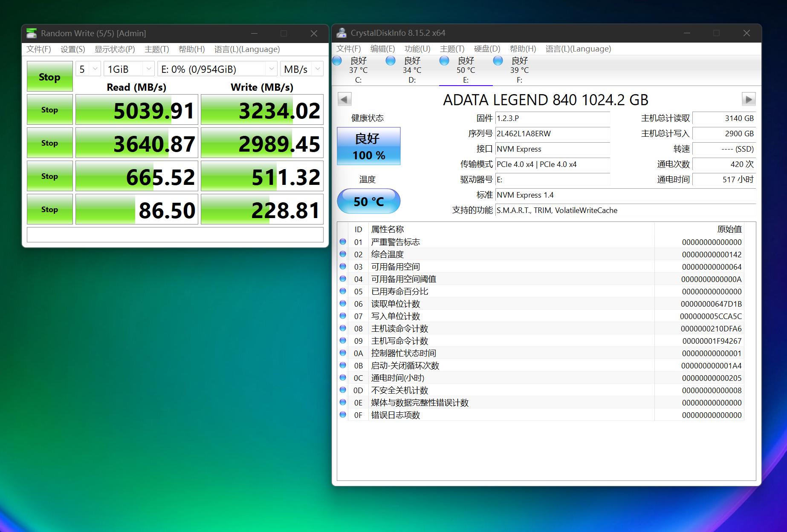Click the blue status dot beside attribute 01
This screenshot has width=787, height=532.
click(343, 242)
